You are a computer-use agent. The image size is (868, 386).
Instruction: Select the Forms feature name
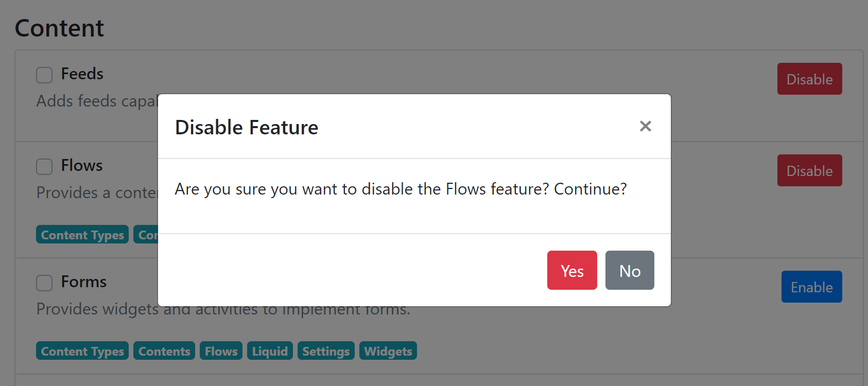click(83, 282)
